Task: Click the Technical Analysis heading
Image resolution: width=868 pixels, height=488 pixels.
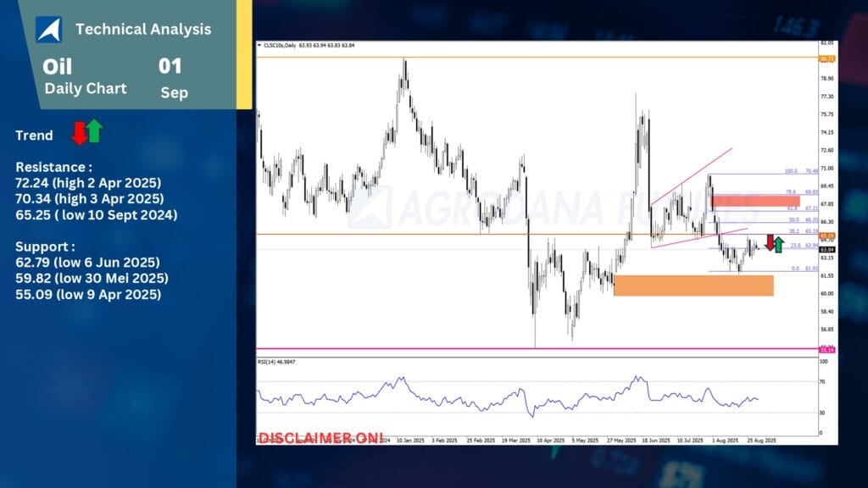Action: [143, 30]
